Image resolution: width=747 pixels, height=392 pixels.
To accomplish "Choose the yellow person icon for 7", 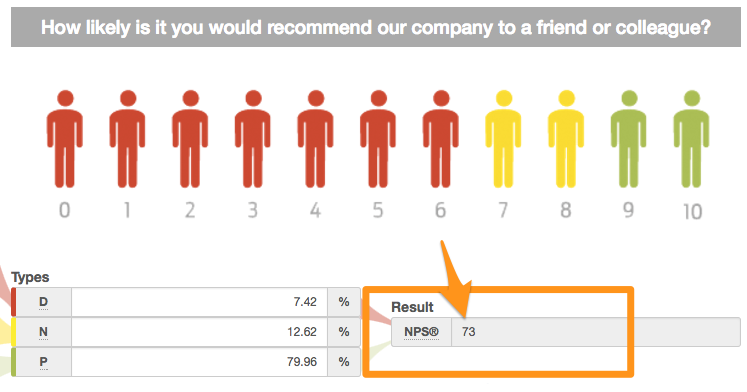I will coord(504,139).
